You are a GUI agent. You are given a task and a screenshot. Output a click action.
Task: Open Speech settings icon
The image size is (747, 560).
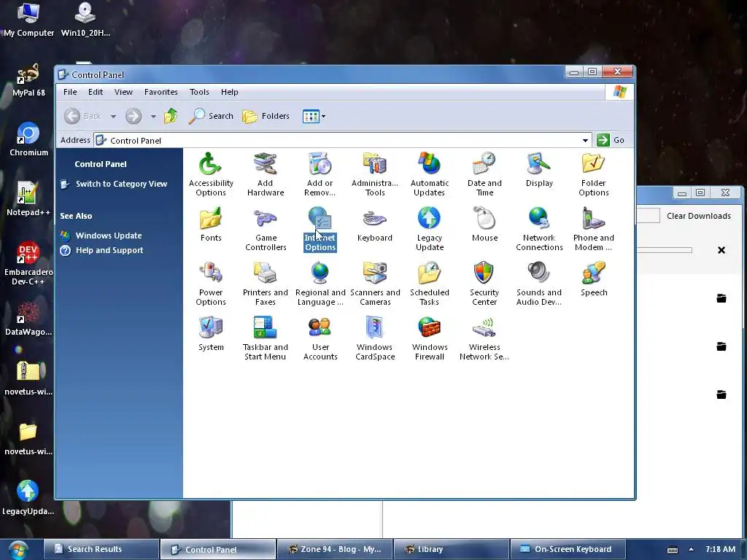pyautogui.click(x=594, y=279)
